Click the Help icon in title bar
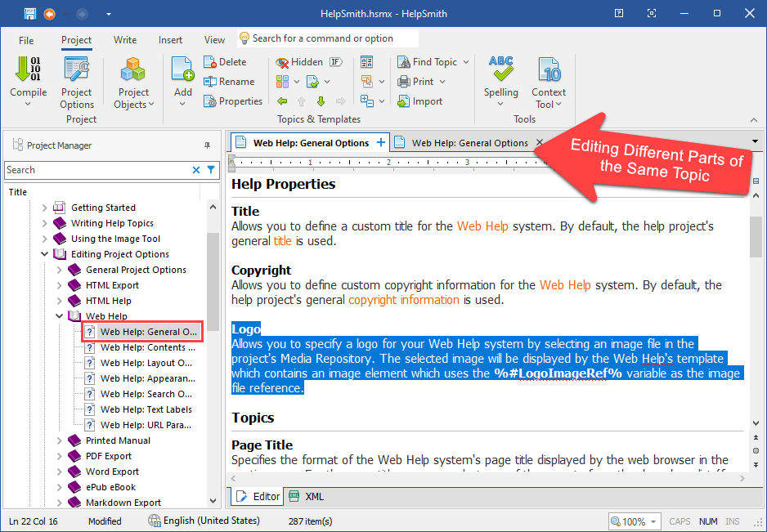The width and height of the screenshot is (767, 532). point(619,13)
